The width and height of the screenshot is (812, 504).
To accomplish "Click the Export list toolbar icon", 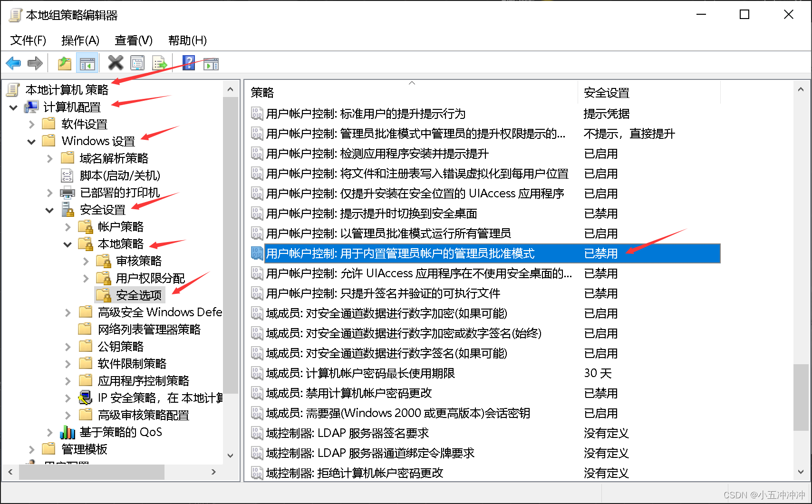I will tap(159, 63).
